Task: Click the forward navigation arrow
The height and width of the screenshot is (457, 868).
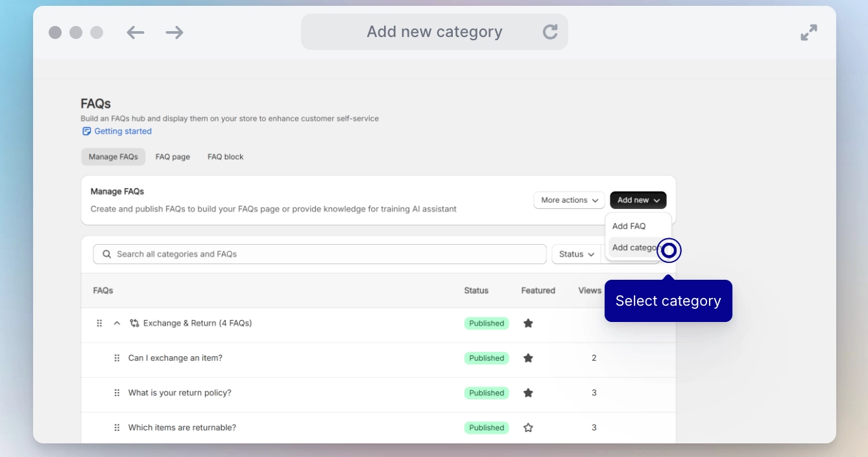Action: pos(174,32)
